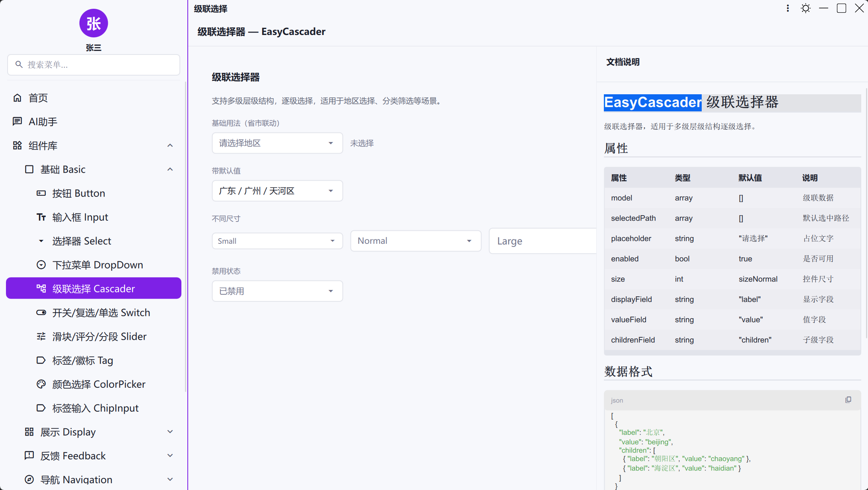Open the Large size cascader
This screenshot has height=490, width=868.
pos(543,241)
